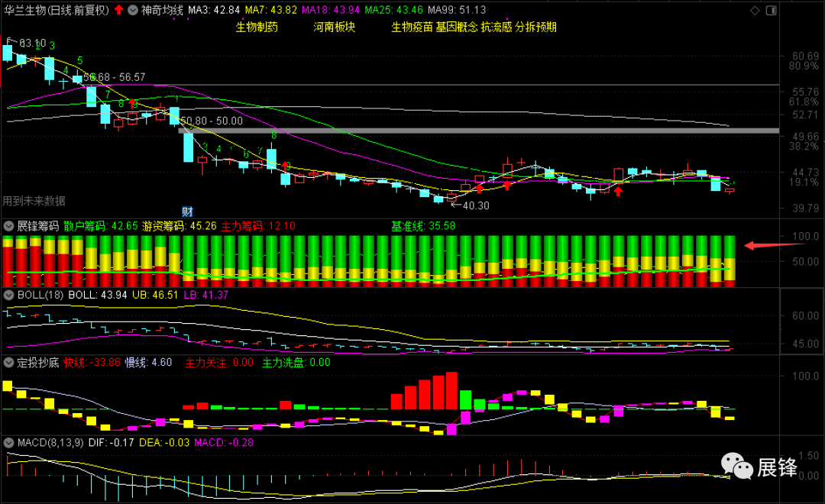Open the 神奇均线 indicator dropdown arrow
The height and width of the screenshot is (504, 825).
click(133, 10)
